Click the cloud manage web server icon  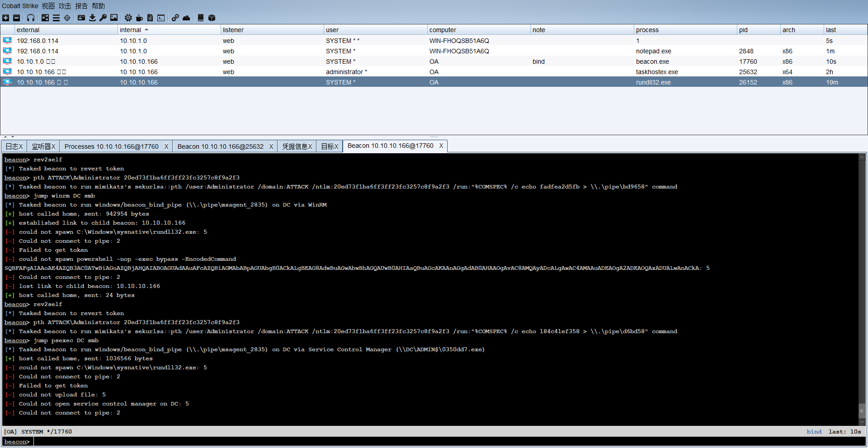(186, 18)
